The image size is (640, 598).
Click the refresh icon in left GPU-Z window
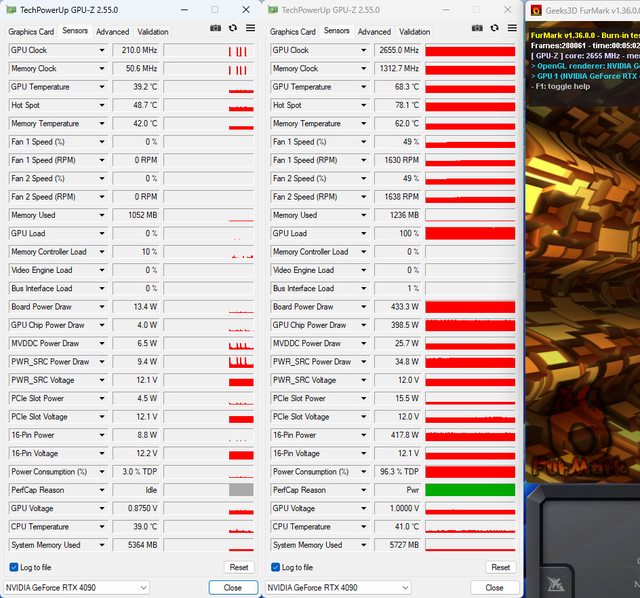(232, 29)
